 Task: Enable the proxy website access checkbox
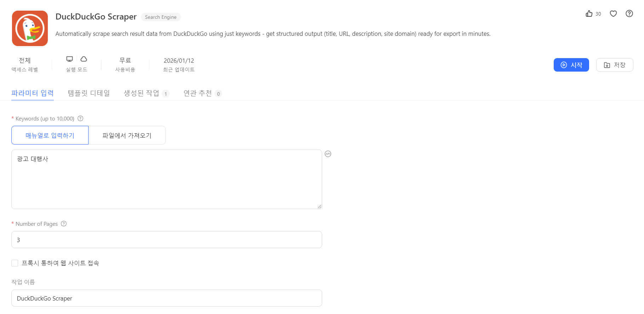(x=15, y=263)
